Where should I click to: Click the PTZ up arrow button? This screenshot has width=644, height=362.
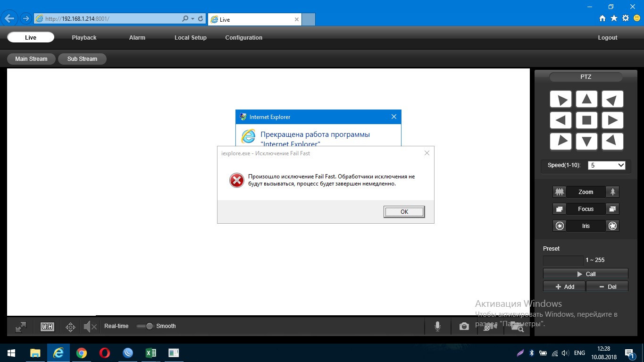(x=586, y=100)
